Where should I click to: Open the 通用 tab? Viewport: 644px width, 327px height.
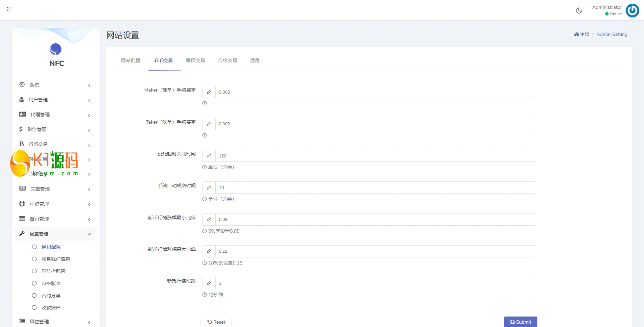pos(255,60)
